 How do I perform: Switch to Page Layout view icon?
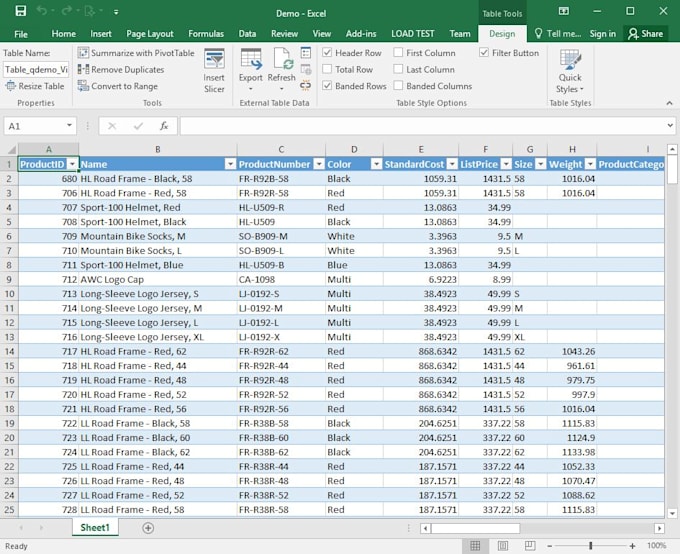(503, 546)
